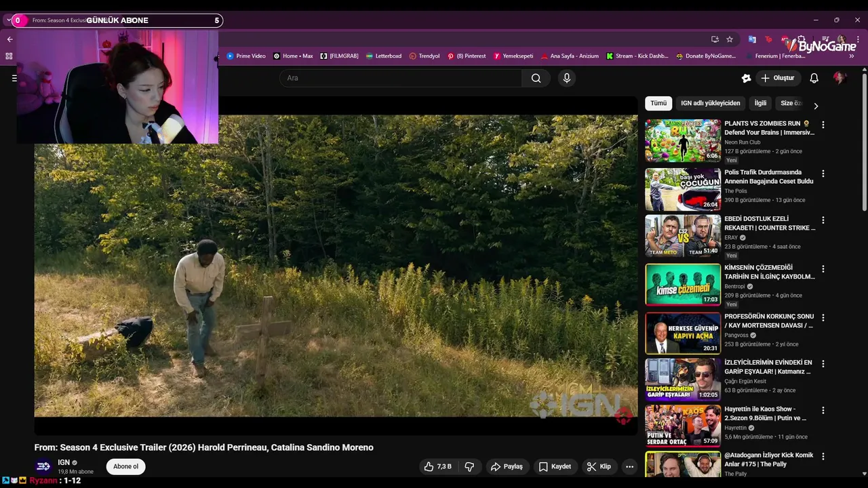Open Ana Sayfa - Anizium bookmark

coord(570,56)
